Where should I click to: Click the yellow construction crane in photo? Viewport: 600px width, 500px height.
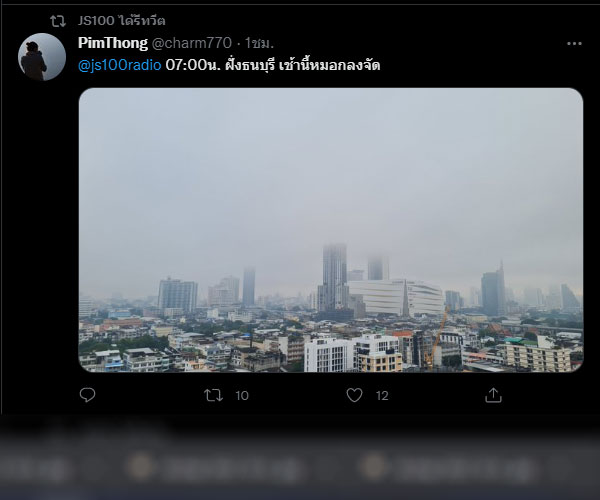point(436,337)
